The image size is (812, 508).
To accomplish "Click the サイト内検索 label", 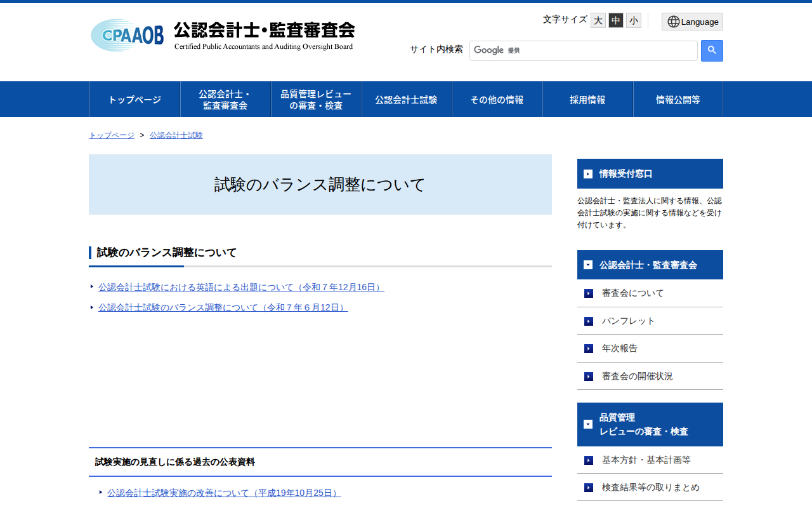I will click(x=436, y=50).
